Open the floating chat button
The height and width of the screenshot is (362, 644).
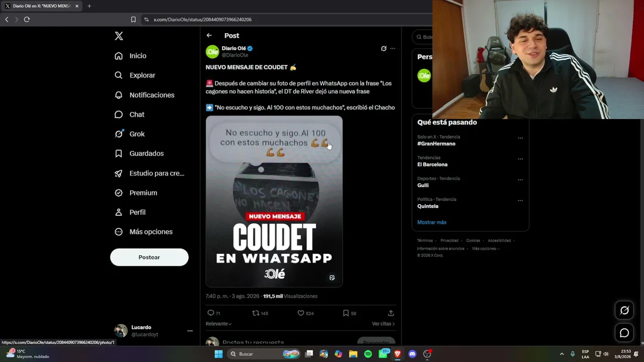624,333
